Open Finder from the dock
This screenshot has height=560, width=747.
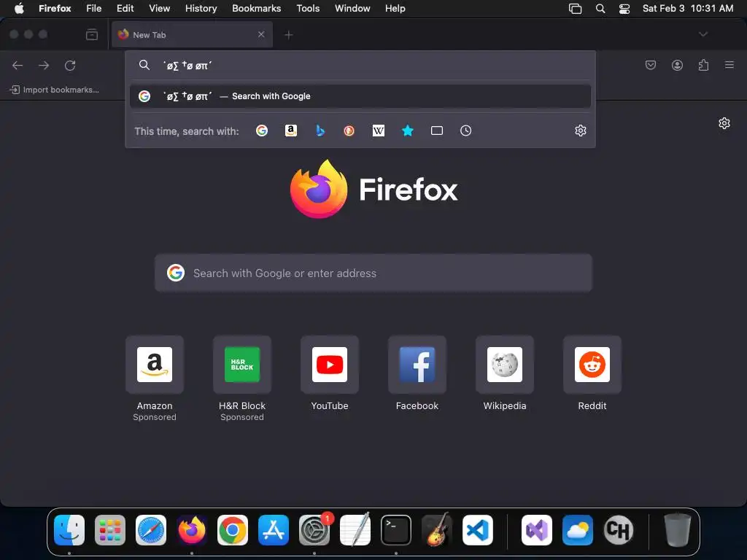(x=69, y=530)
